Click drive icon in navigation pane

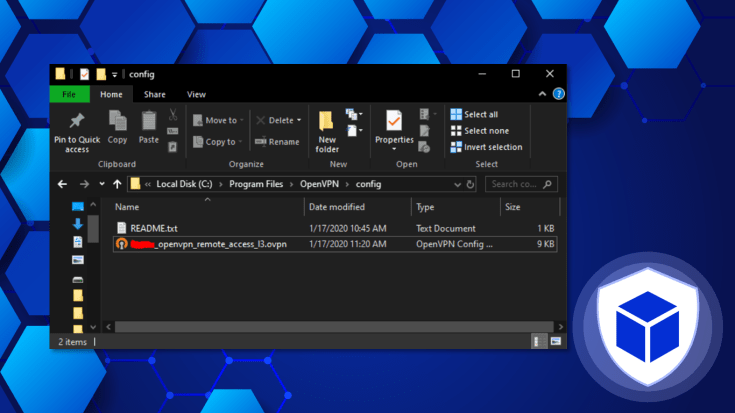(78, 280)
